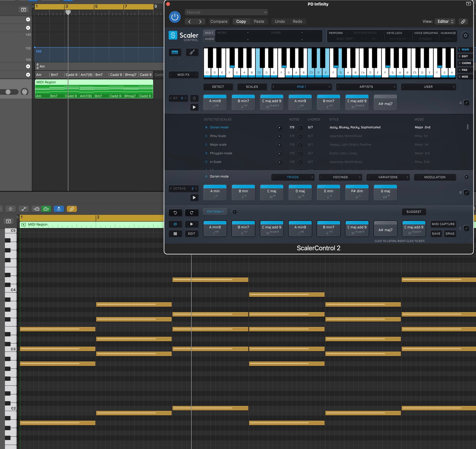The width and height of the screenshot is (476, 449).
Task: Switch to the MOD tab
Action: click(465, 77)
